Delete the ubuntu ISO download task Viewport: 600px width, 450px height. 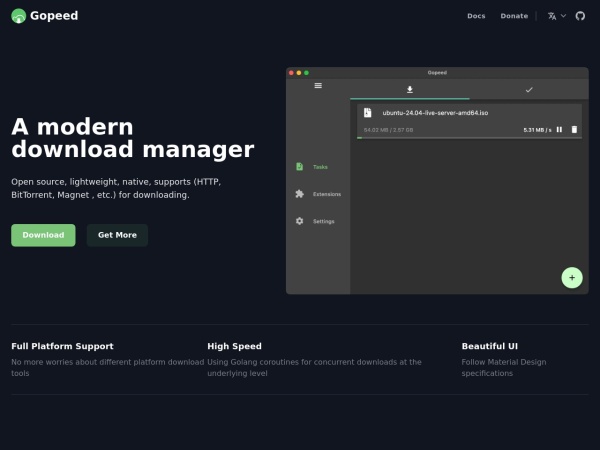tap(574, 129)
